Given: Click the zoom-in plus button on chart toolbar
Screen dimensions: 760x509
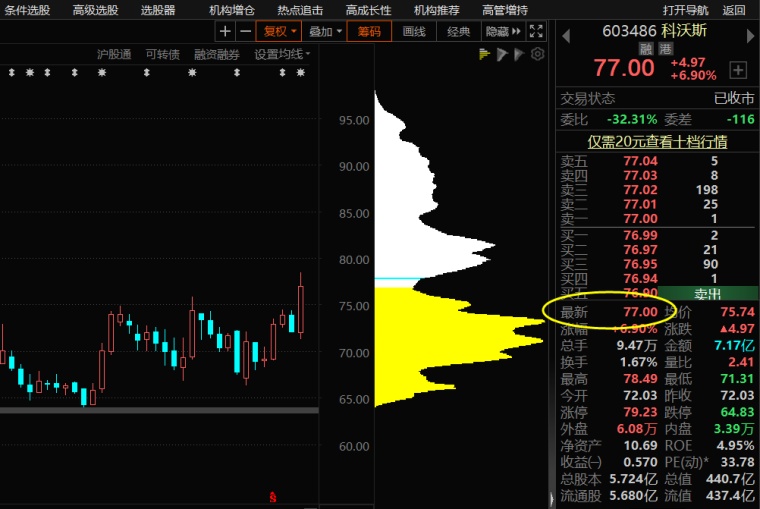Looking at the screenshot, I should point(225,32).
